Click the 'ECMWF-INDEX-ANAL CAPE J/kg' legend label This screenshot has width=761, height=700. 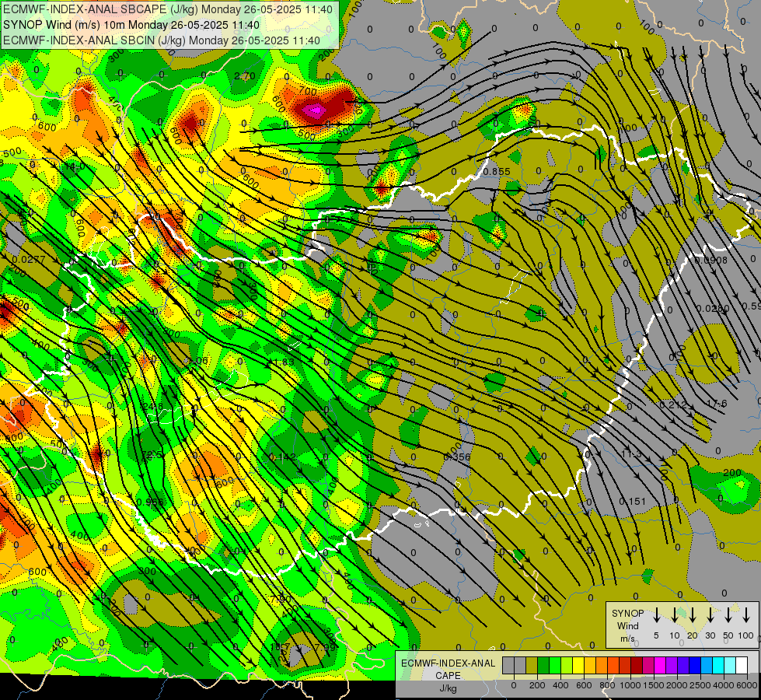coord(448,675)
